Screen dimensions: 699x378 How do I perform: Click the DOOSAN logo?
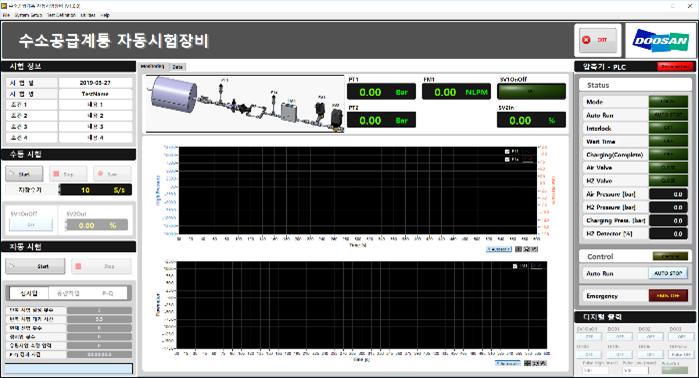coord(661,41)
